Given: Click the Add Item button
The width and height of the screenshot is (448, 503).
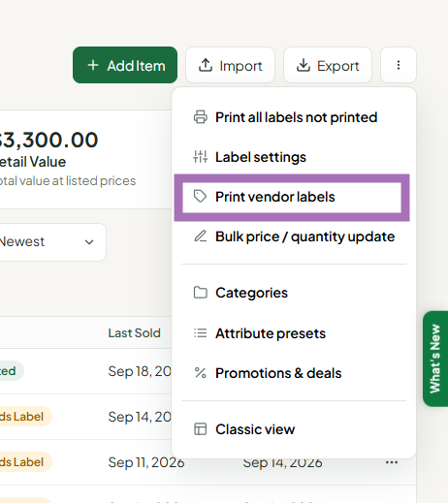Looking at the screenshot, I should pyautogui.click(x=125, y=65).
